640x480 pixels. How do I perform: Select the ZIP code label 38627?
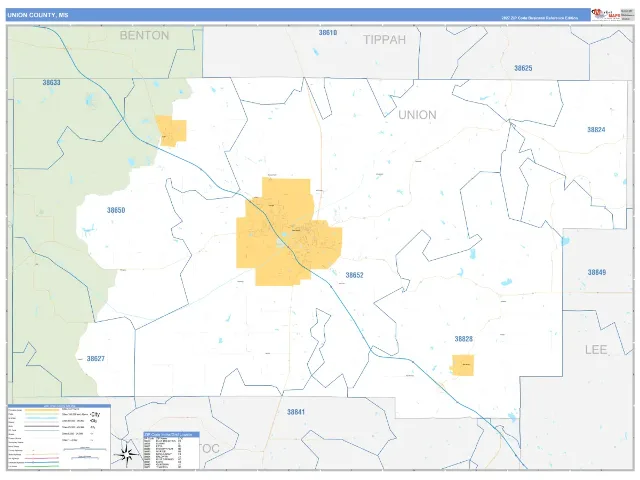tap(96, 359)
